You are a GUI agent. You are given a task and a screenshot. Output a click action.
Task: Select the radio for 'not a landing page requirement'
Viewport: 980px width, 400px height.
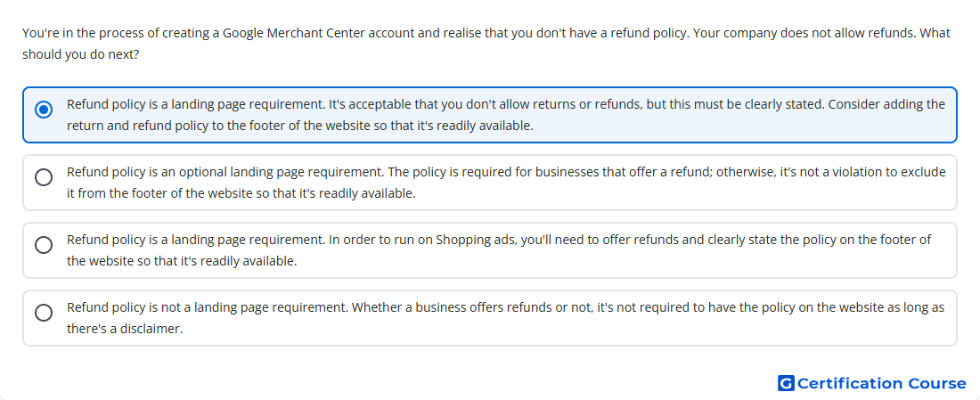click(x=44, y=313)
